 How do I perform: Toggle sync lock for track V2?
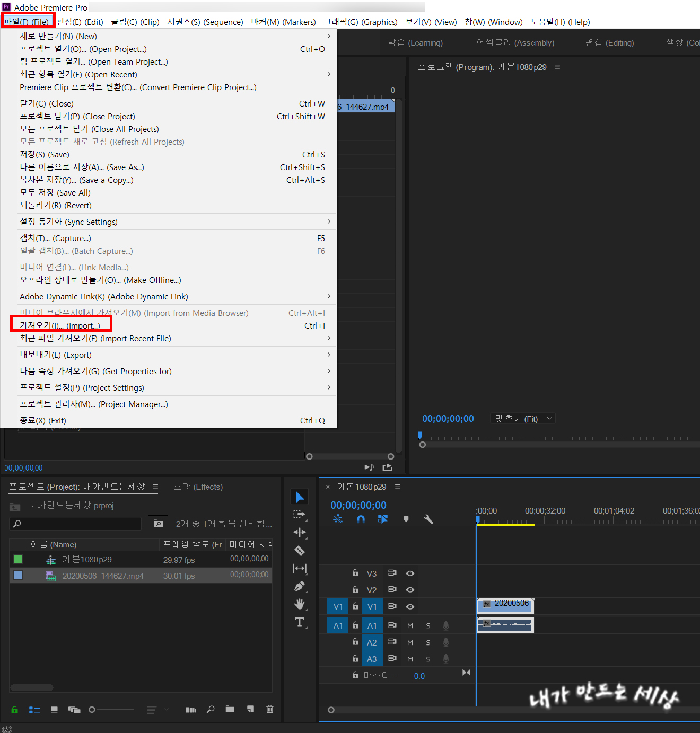392,590
